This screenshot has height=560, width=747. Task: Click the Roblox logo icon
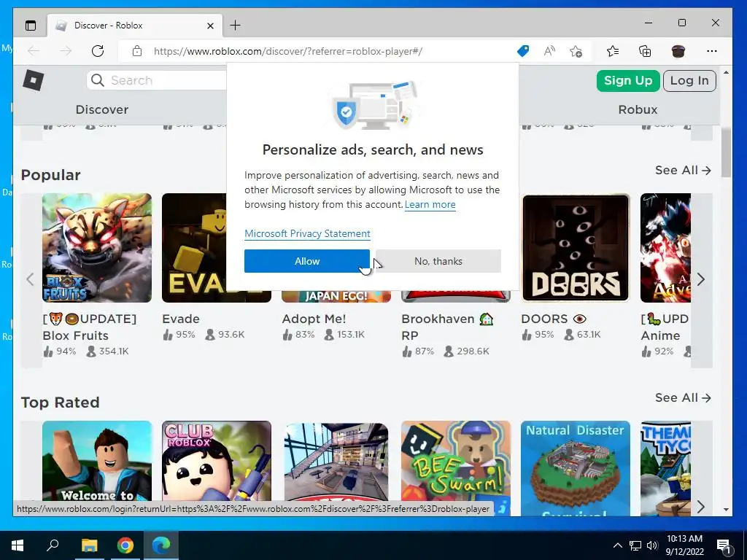click(x=34, y=80)
